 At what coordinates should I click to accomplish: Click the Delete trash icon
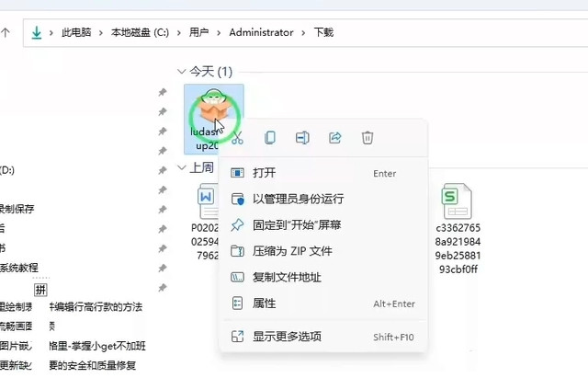coord(367,138)
